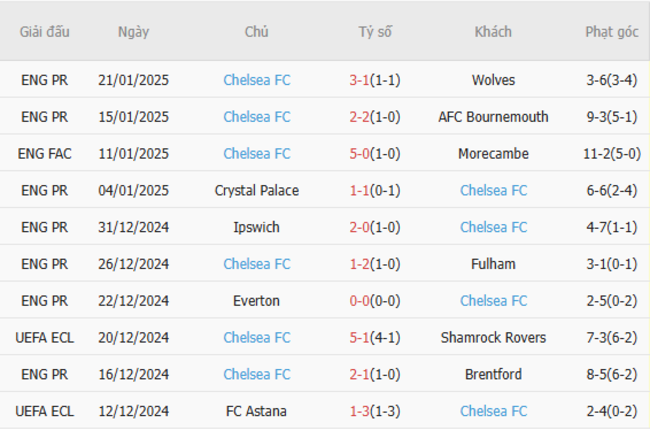The image size is (650, 438).
Task: Open Chelsea FC link in the Brentford row
Action: pyautogui.click(x=257, y=374)
